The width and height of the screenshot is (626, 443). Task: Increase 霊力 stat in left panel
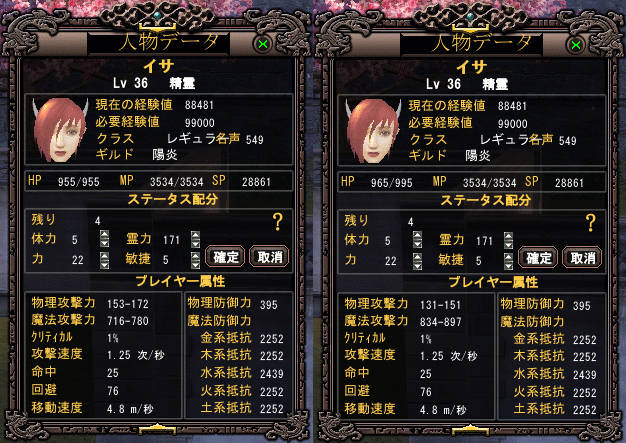coord(195,235)
